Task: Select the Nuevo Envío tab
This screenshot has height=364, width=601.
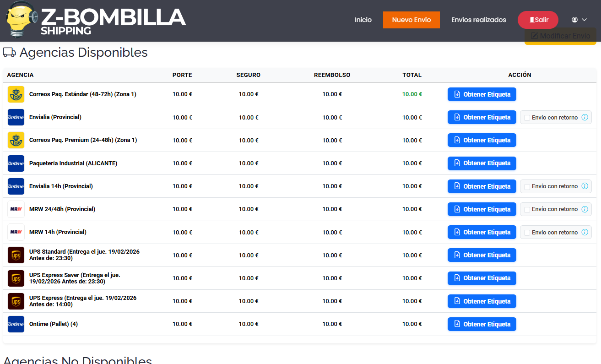Action: click(x=411, y=20)
